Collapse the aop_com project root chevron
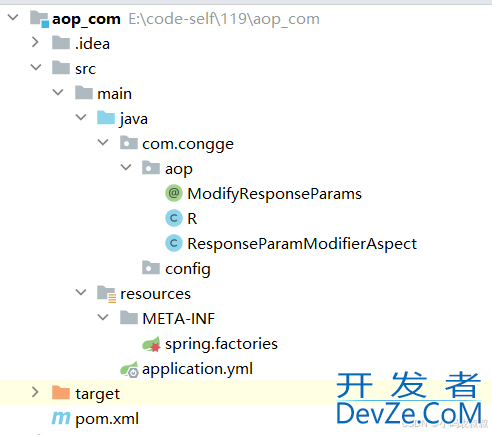The width and height of the screenshot is (492, 435). coord(13,17)
